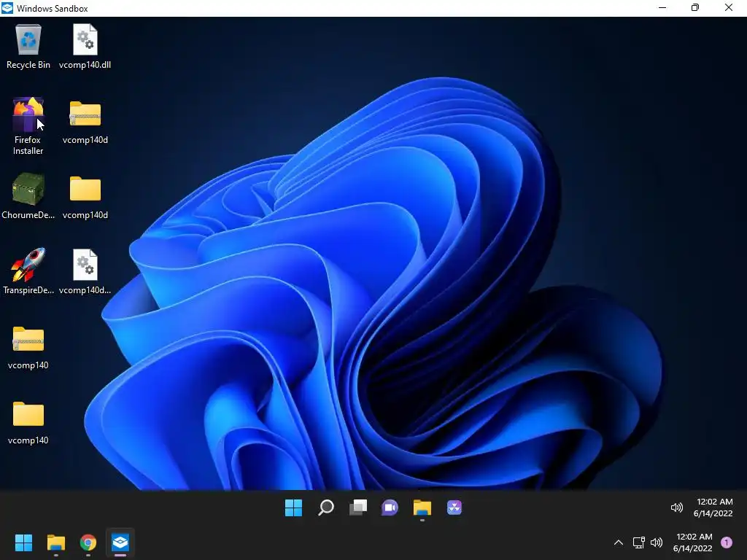Click the host network tray icon
747x560 pixels.
(x=639, y=542)
